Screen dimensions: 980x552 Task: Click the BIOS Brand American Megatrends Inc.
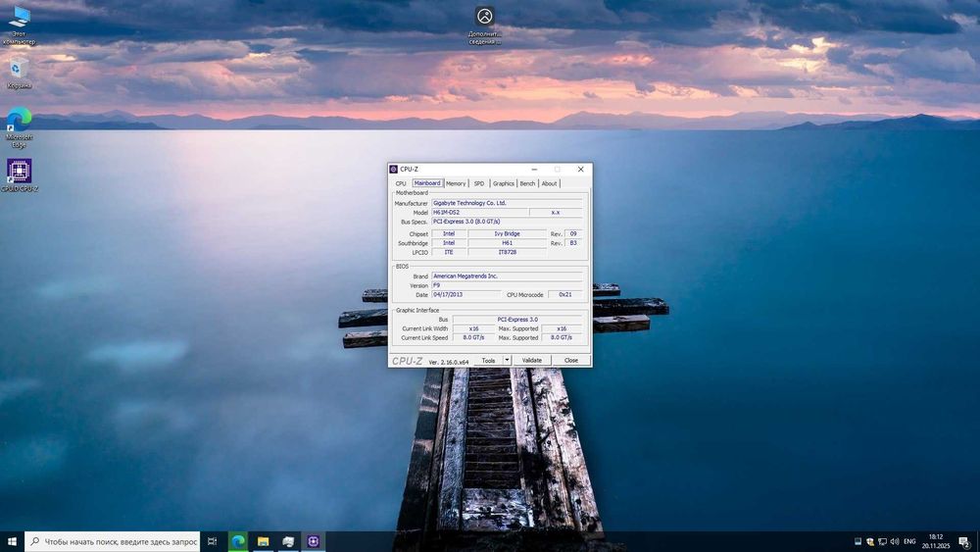coord(507,276)
